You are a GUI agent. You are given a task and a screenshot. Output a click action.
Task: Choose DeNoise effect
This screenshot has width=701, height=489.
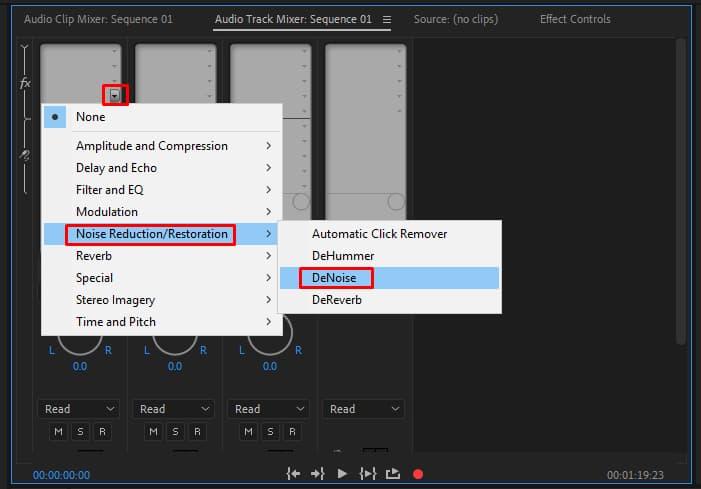pyautogui.click(x=389, y=278)
